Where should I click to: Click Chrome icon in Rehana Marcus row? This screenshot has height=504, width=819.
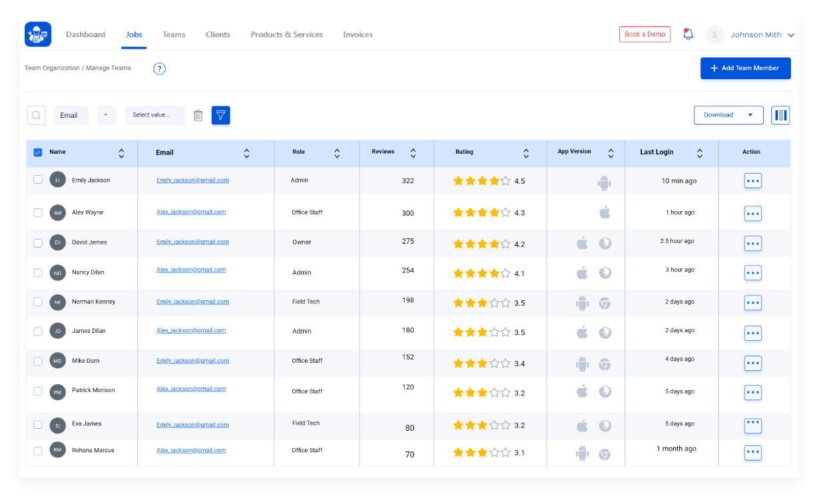tap(605, 454)
